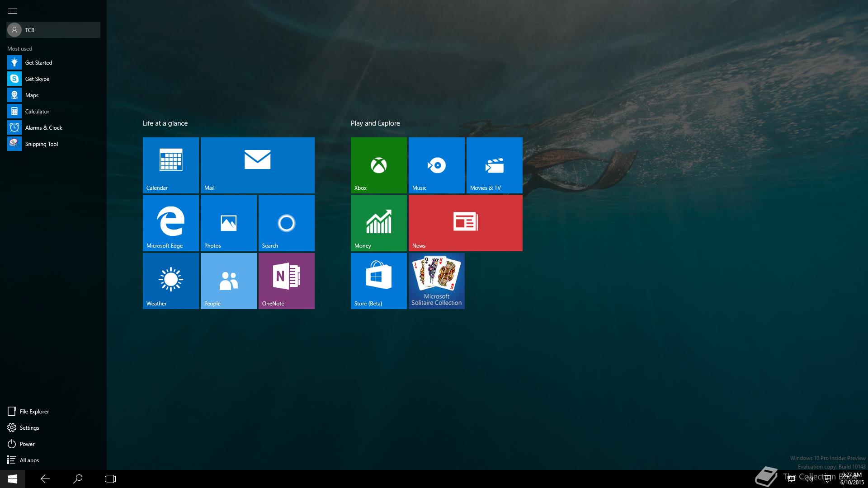Open the Mail tile
868x488 pixels.
pos(258,165)
